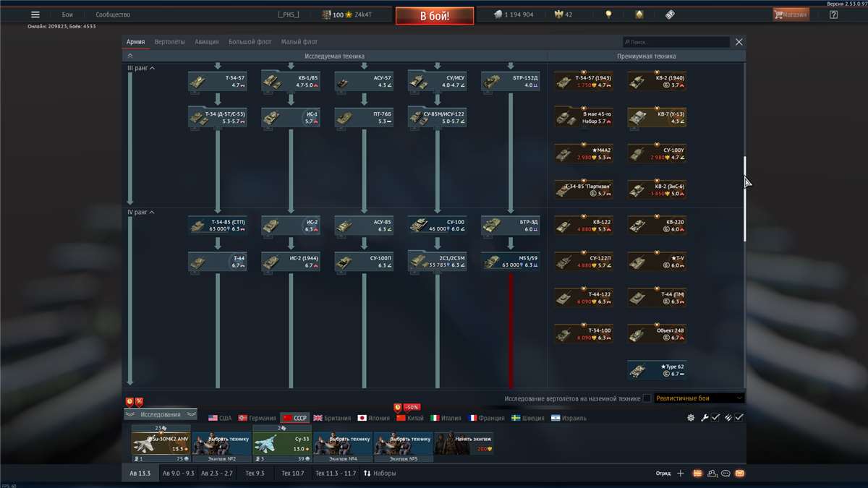Open the chat bubble icon near Отряд
868x488 pixels.
tap(726, 473)
